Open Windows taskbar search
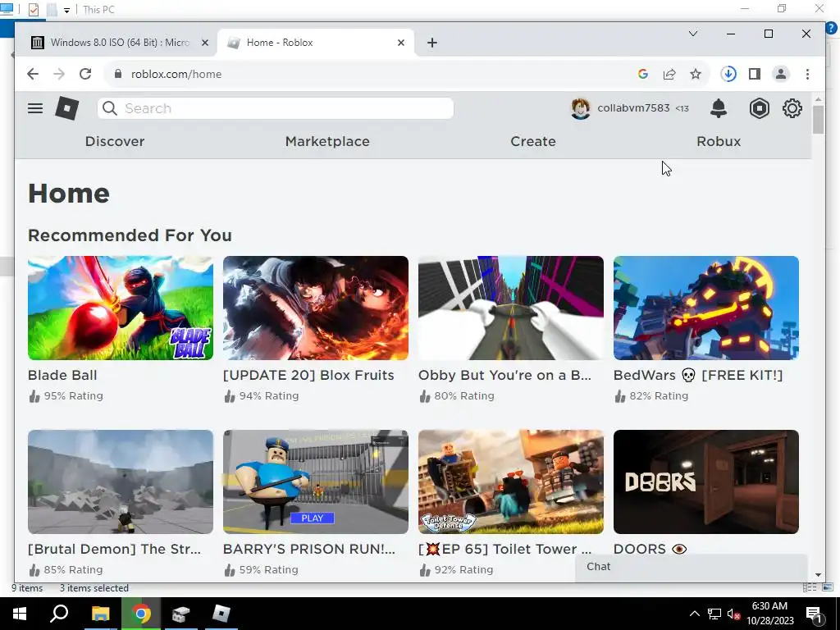The height and width of the screenshot is (630, 840). (59, 614)
